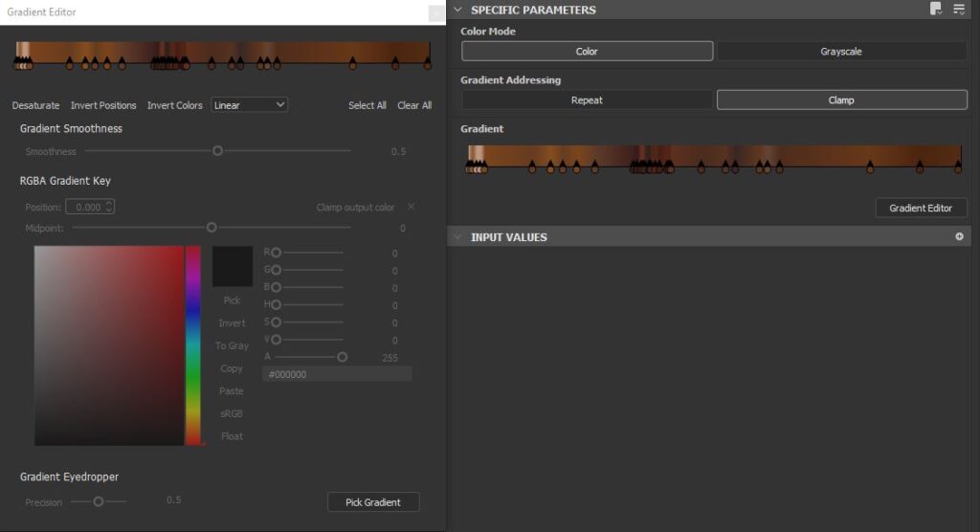Click the G channel slider handle
The width and height of the screenshot is (980, 532).
click(277, 270)
